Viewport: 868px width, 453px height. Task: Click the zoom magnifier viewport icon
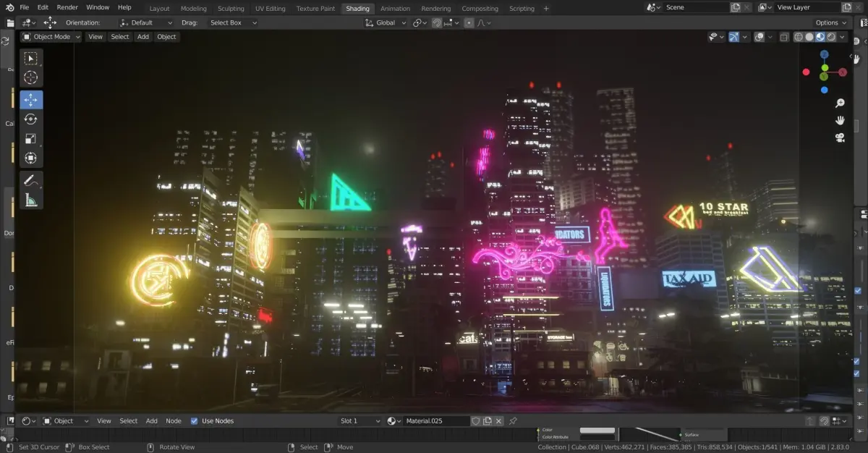(x=840, y=103)
